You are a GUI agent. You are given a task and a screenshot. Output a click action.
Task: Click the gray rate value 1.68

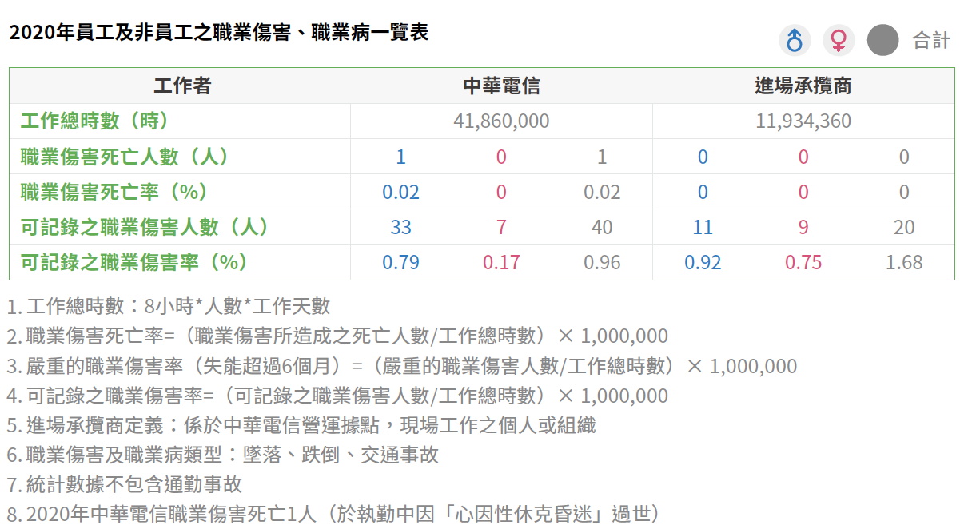(904, 262)
